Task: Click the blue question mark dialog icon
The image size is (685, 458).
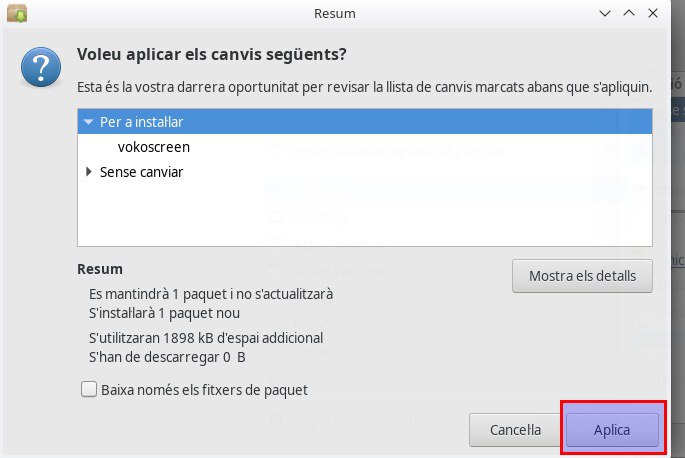Action: point(41,67)
